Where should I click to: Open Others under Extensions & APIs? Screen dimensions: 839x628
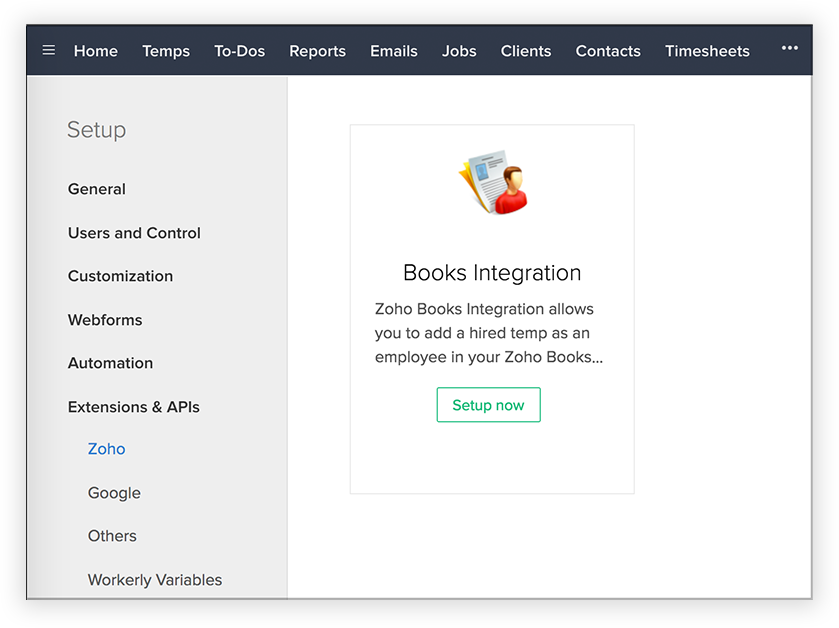click(x=112, y=536)
